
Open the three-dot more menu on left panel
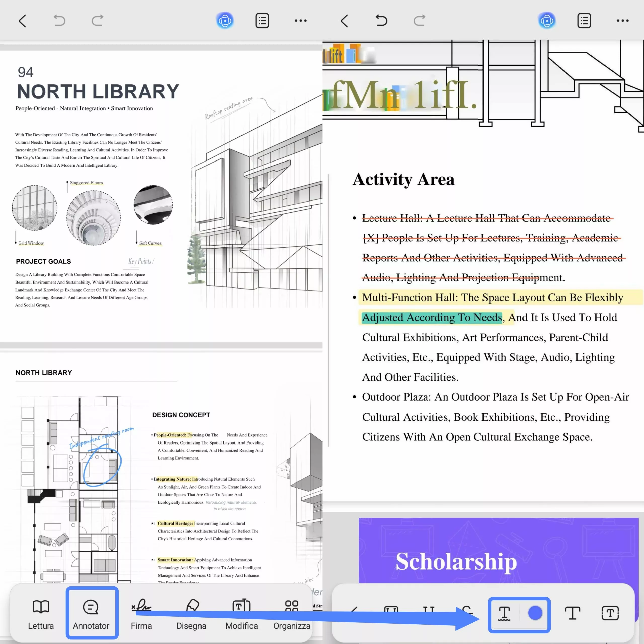click(300, 21)
